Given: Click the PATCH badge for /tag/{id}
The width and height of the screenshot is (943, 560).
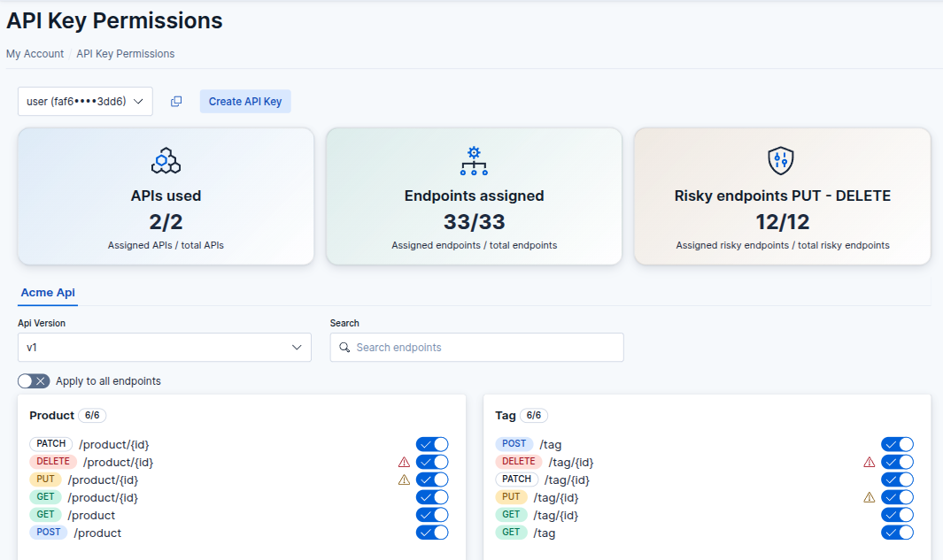Looking at the screenshot, I should [516, 479].
